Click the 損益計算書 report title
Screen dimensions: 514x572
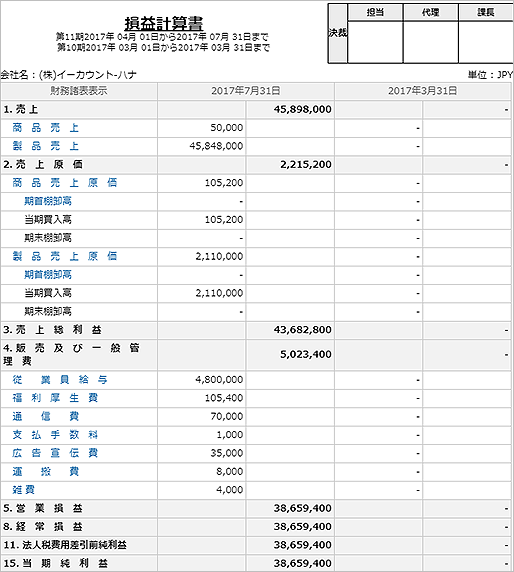[163, 23]
